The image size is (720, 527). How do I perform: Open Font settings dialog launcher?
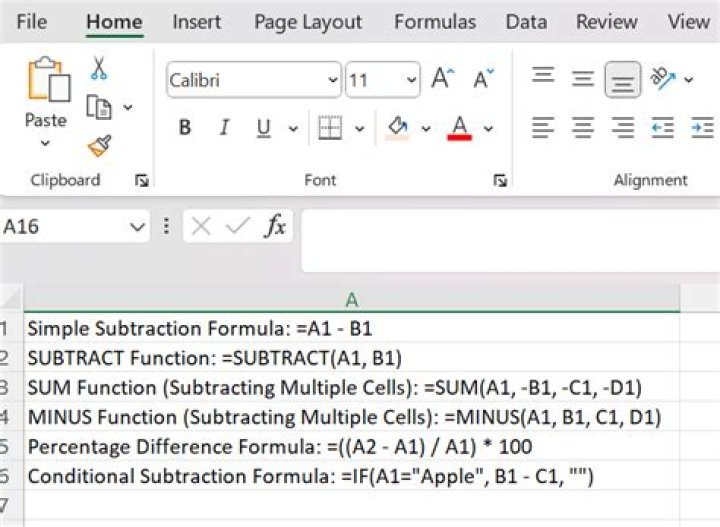coord(499,181)
